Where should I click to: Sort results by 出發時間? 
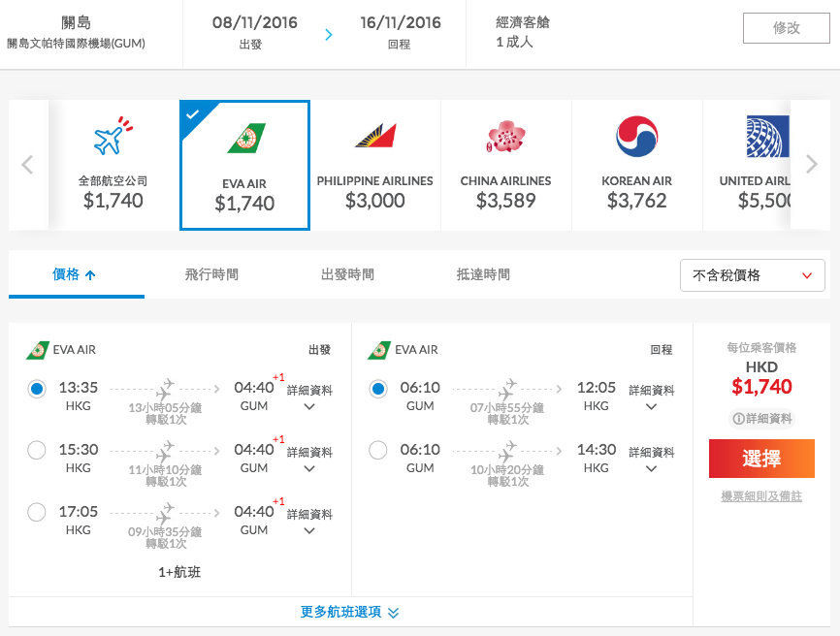click(x=347, y=274)
